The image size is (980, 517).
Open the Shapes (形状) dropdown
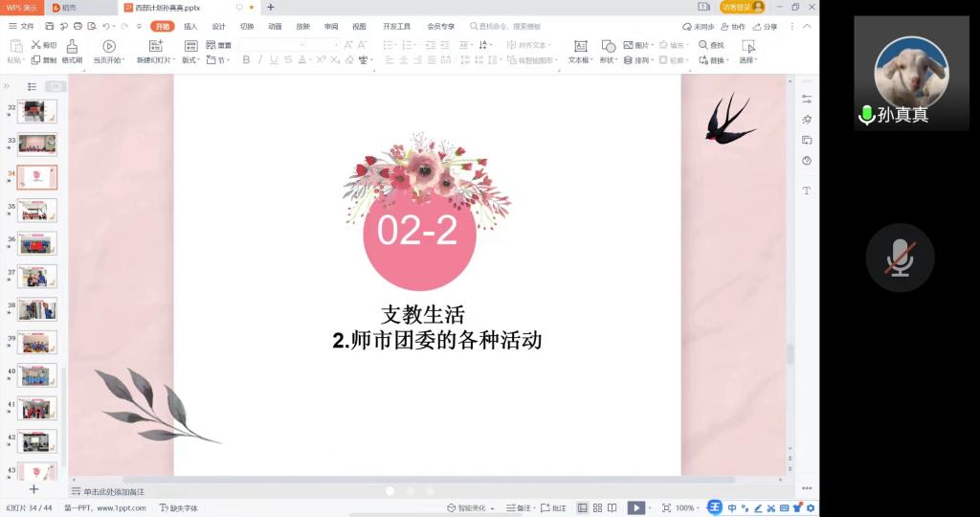(608, 60)
